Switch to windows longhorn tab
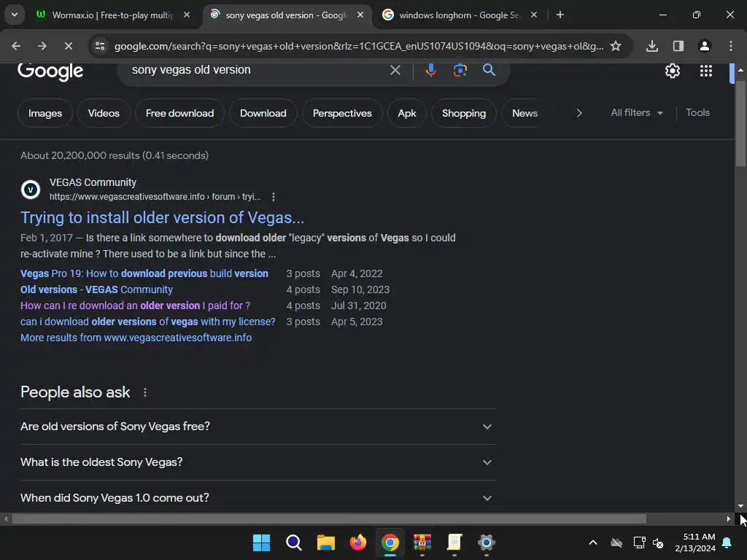Screen dimensions: 747x560 click(459, 15)
